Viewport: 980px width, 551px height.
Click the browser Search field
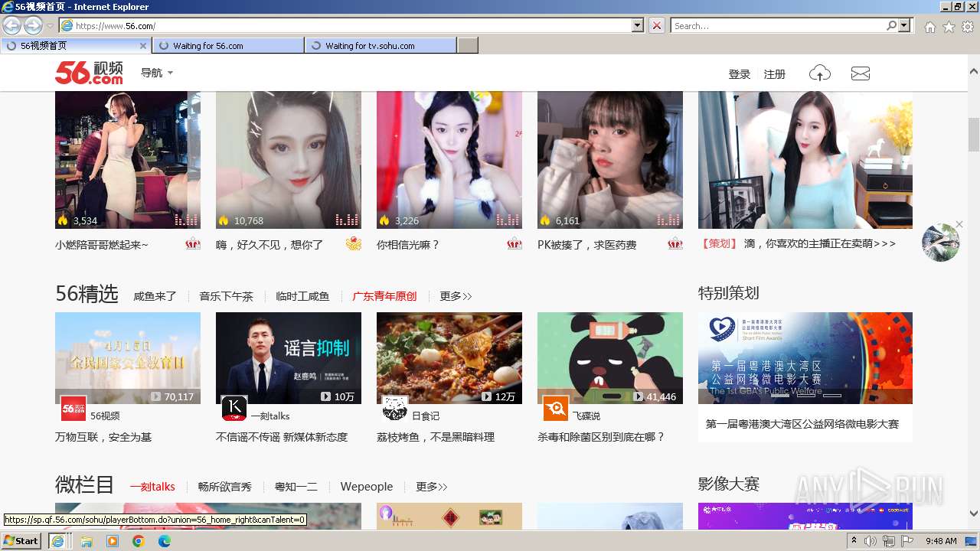pos(777,25)
